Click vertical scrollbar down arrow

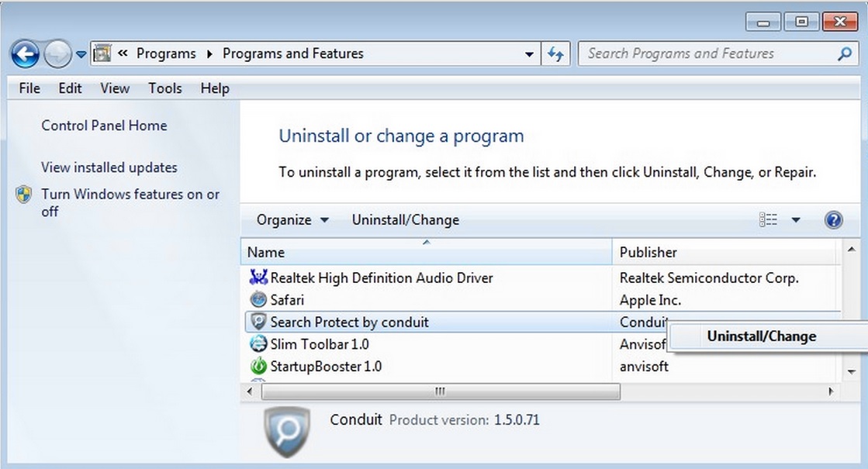(852, 371)
